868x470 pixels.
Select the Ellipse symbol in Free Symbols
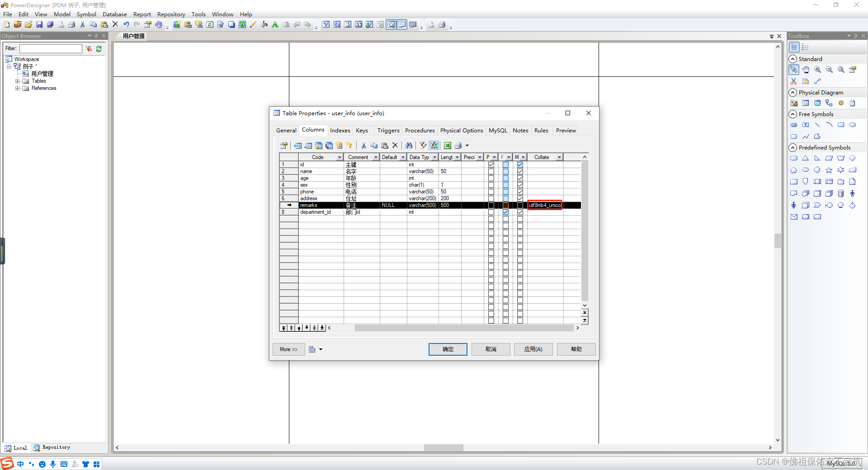tap(853, 125)
